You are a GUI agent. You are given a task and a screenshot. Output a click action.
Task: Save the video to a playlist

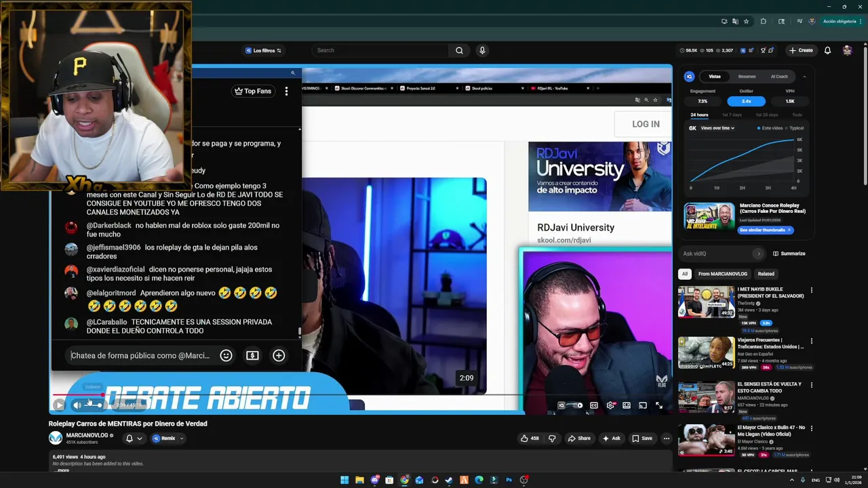[642, 439]
